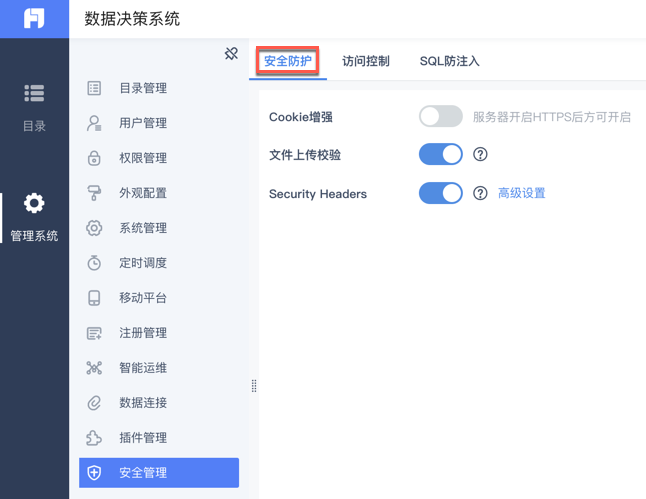Toggle the Cookie增强 switch
This screenshot has height=499, width=646.
click(440, 117)
